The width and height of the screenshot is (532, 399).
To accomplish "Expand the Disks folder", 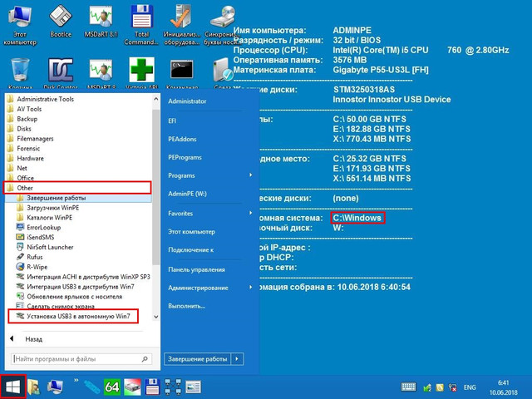I will (x=79, y=129).
